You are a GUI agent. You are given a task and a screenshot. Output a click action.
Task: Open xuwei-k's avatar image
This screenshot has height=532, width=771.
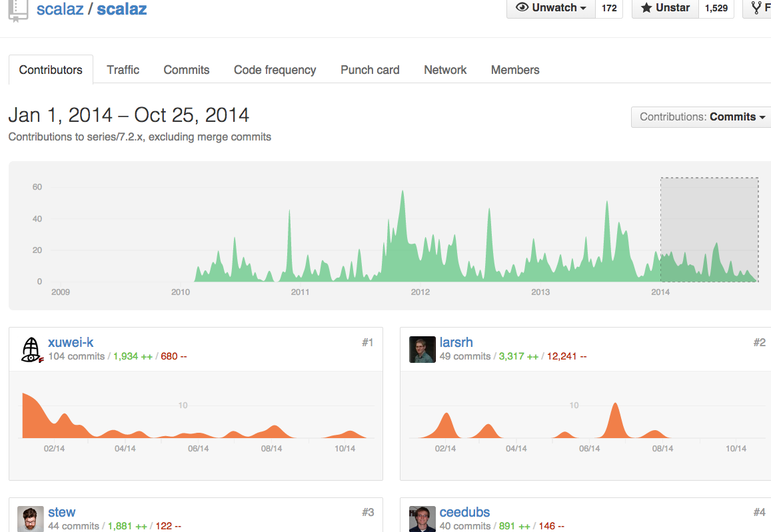(x=31, y=350)
